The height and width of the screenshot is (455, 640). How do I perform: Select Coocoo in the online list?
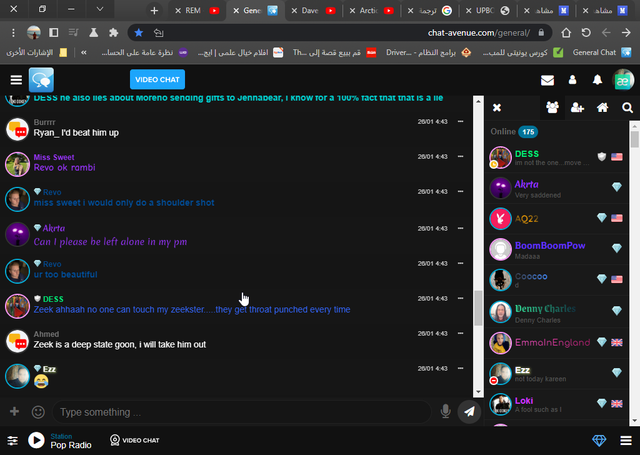point(556,280)
